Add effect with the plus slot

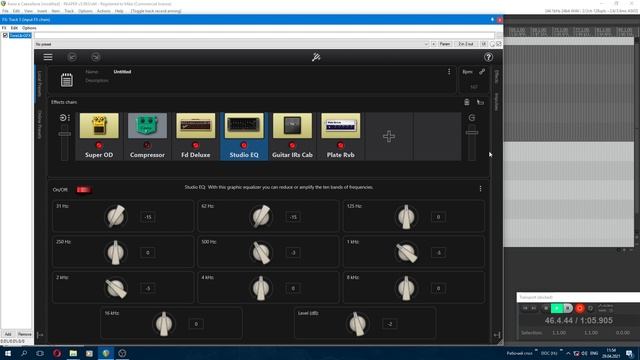click(389, 136)
